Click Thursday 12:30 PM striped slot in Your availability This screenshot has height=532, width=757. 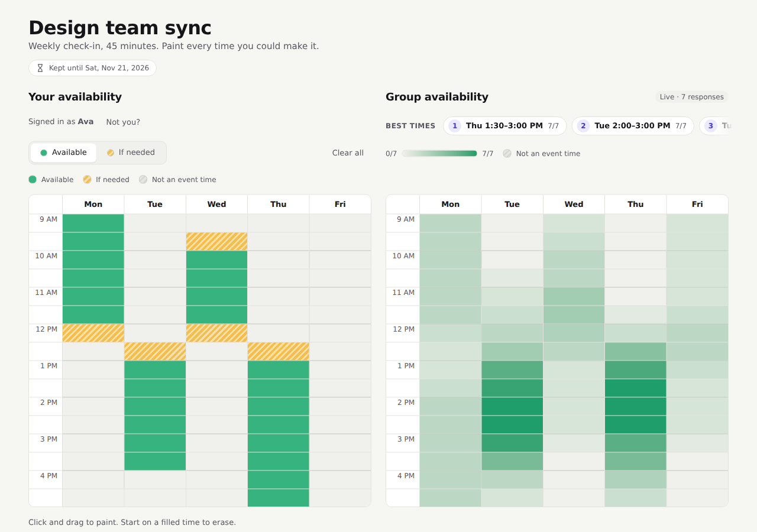[279, 352]
